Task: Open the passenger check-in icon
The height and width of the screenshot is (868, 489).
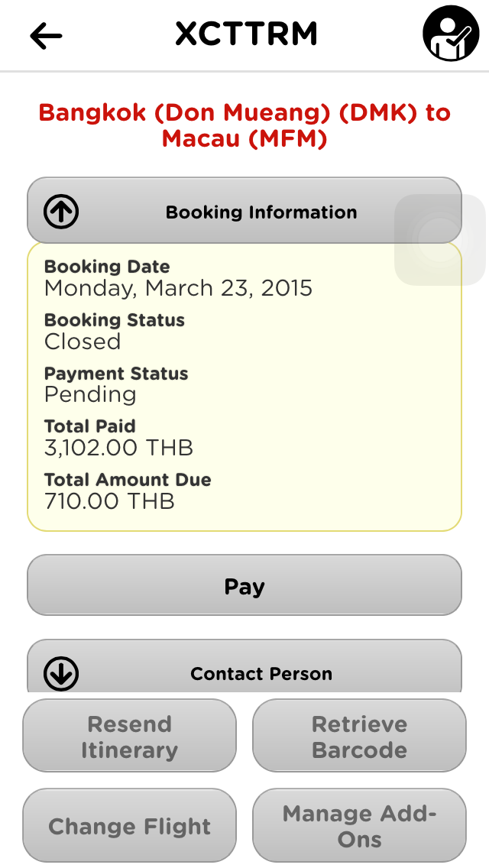Action: [451, 34]
